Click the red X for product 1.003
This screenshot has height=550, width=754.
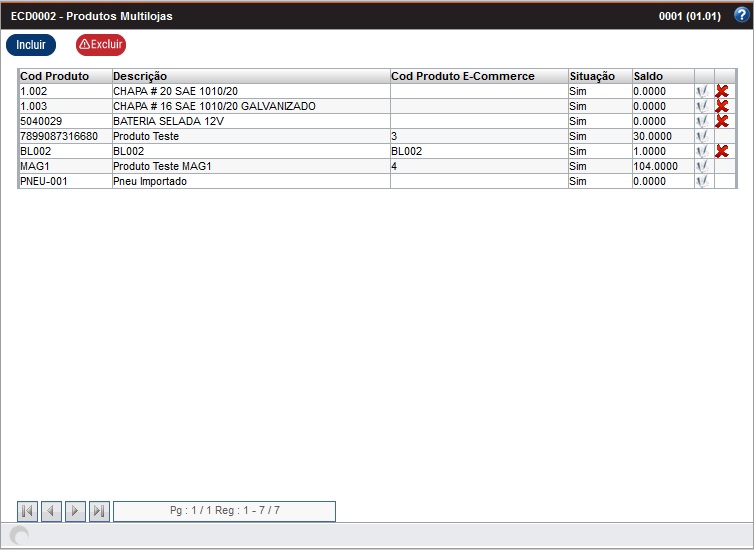click(722, 106)
